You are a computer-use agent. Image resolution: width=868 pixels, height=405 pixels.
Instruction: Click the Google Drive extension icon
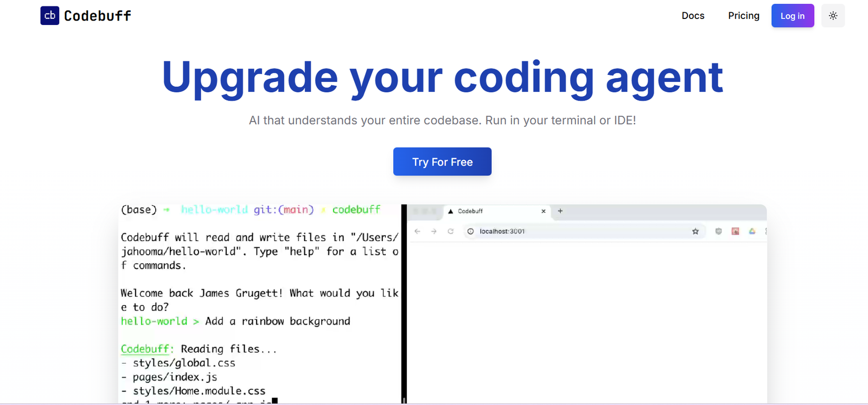pos(752,231)
